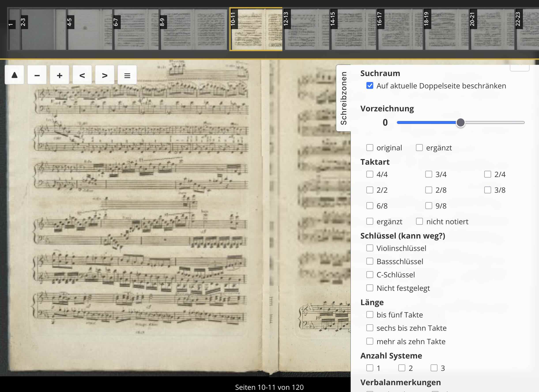Adjust the Vorzeichnung slider handle

coord(460,123)
